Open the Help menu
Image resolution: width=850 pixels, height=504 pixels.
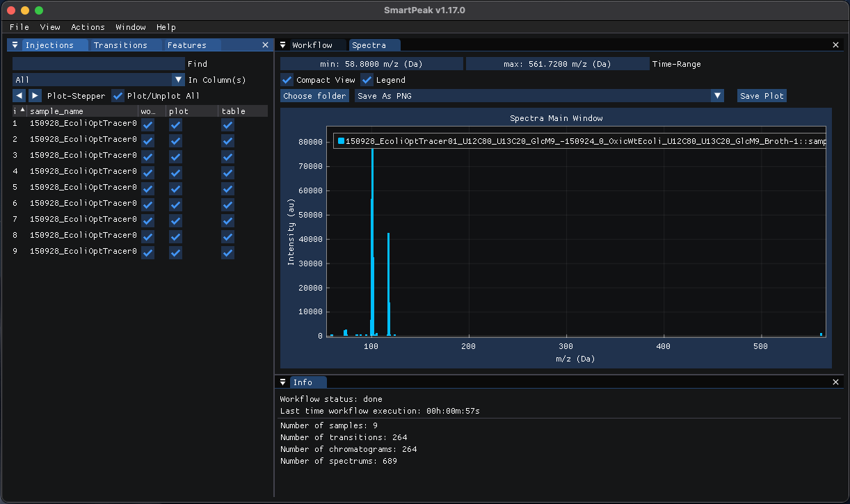(x=166, y=27)
